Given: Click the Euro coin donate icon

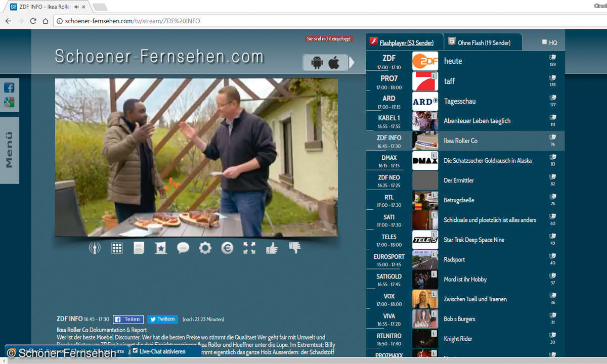Looking at the screenshot, I should coord(227,248).
